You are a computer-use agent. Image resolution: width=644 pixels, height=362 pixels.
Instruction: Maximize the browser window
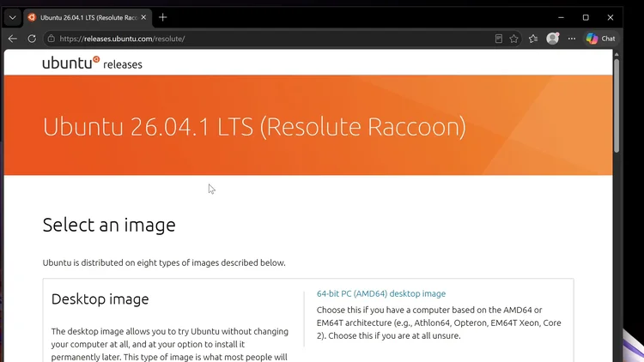(x=586, y=17)
